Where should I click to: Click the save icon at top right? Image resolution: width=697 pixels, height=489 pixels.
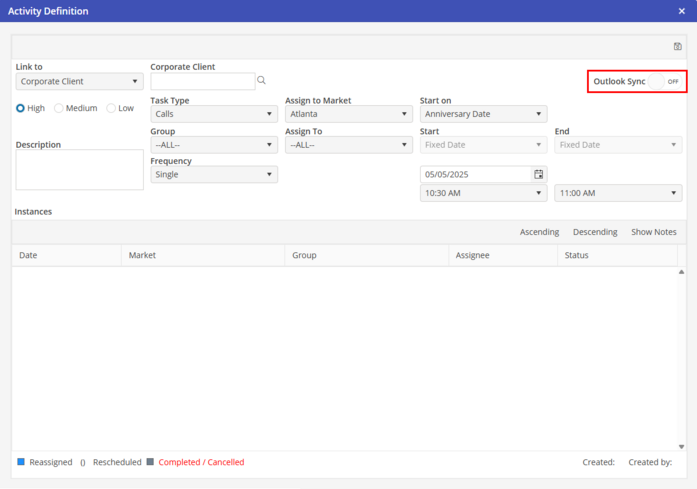(678, 47)
